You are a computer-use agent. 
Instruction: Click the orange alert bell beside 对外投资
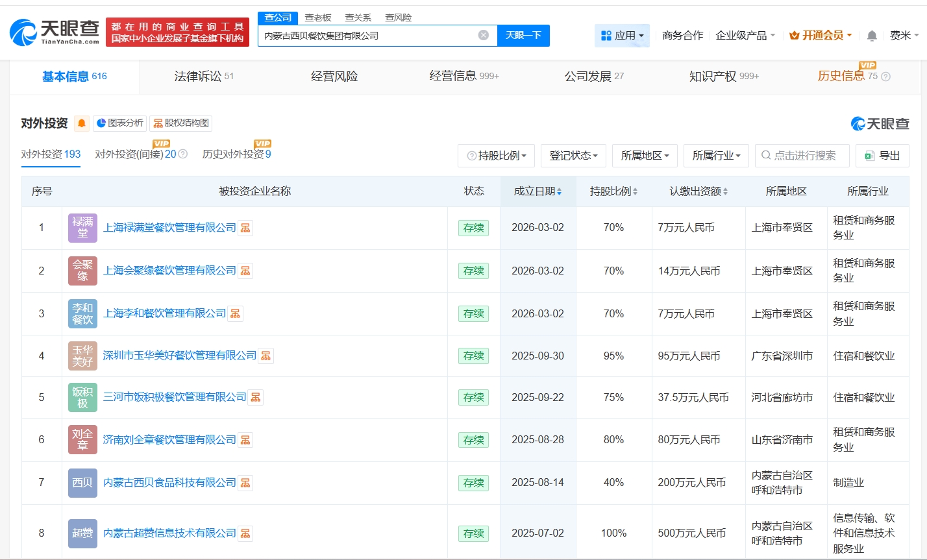(x=82, y=123)
